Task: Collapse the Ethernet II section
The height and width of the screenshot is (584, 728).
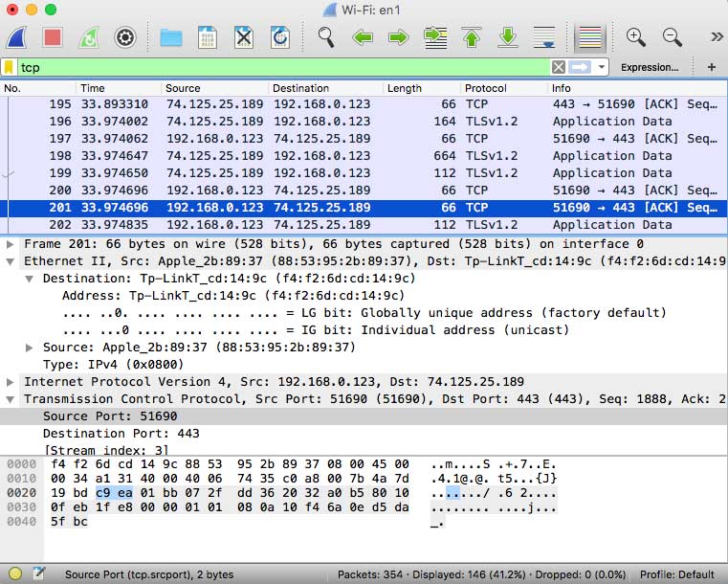Action: pyautogui.click(x=11, y=261)
